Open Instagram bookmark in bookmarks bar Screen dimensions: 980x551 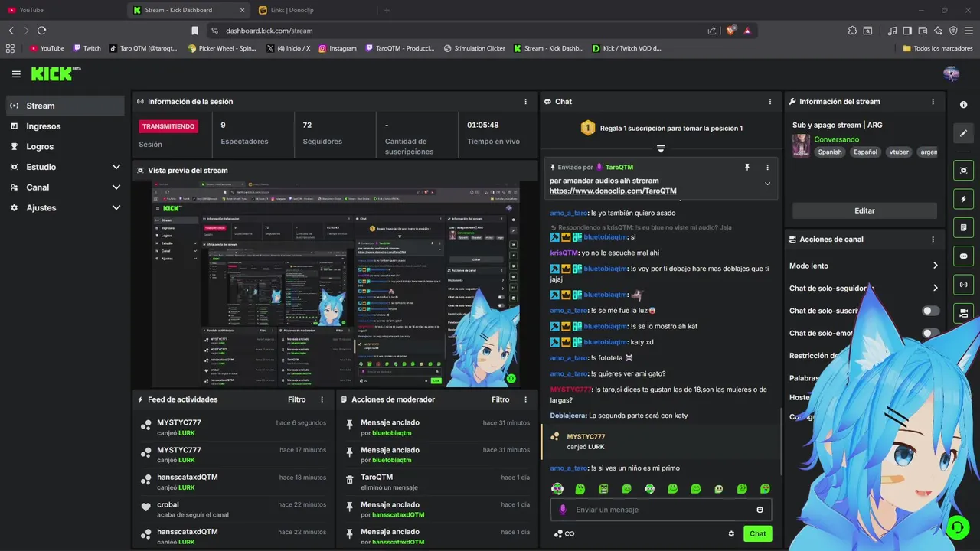[x=338, y=48]
